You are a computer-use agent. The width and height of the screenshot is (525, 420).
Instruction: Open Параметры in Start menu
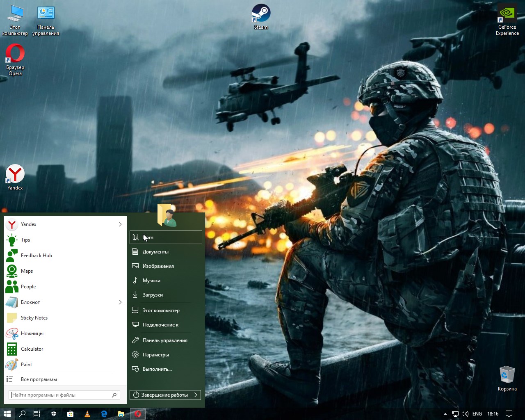tap(166, 355)
